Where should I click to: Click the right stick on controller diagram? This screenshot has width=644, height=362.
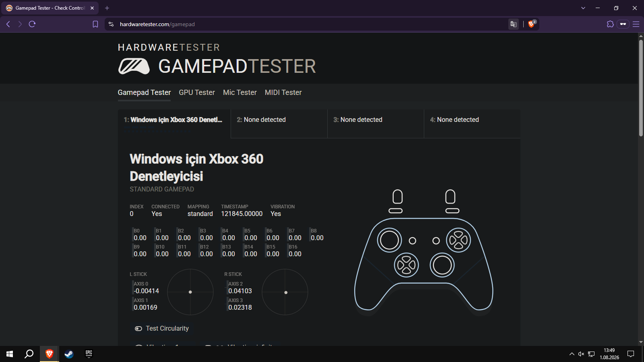(x=442, y=265)
